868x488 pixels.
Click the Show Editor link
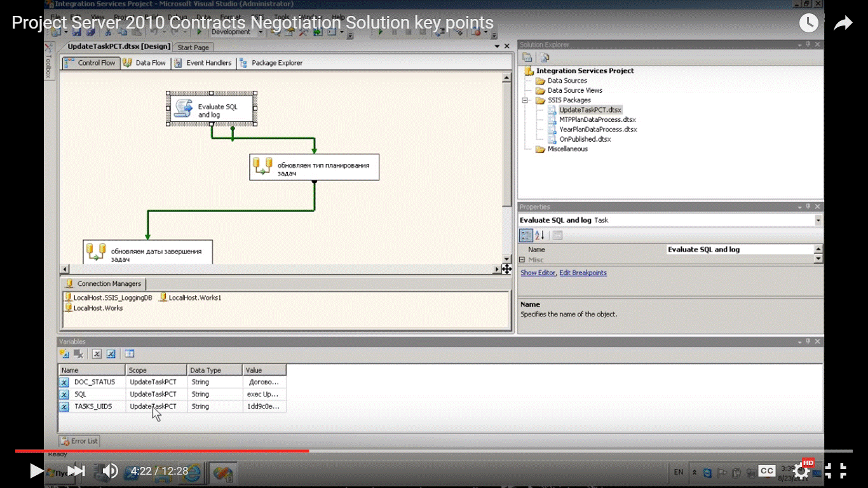coord(538,273)
